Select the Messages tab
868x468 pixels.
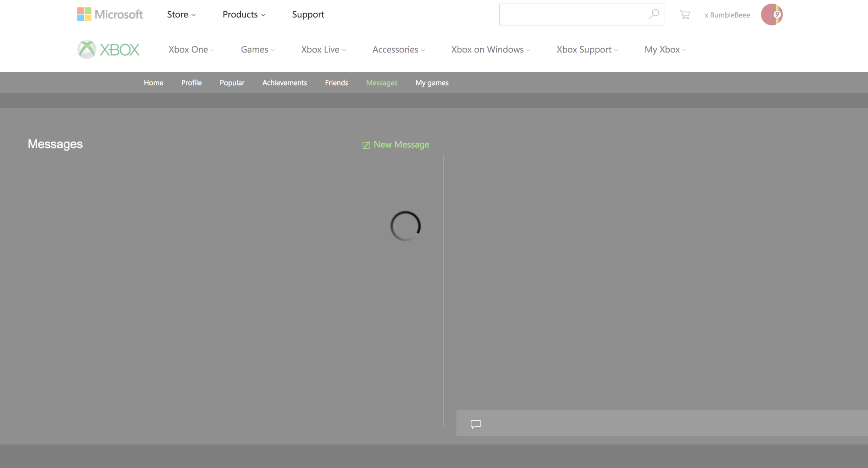[x=382, y=83]
